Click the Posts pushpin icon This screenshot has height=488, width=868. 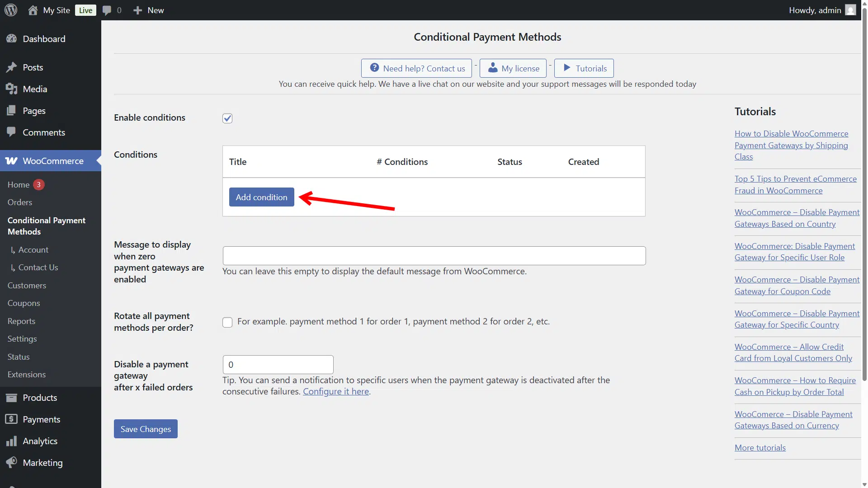pos(11,67)
